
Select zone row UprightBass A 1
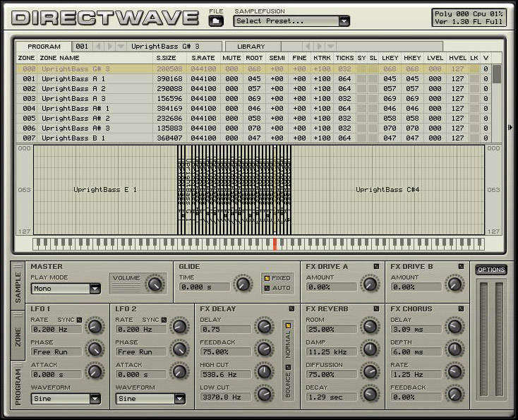pyautogui.click(x=254, y=78)
